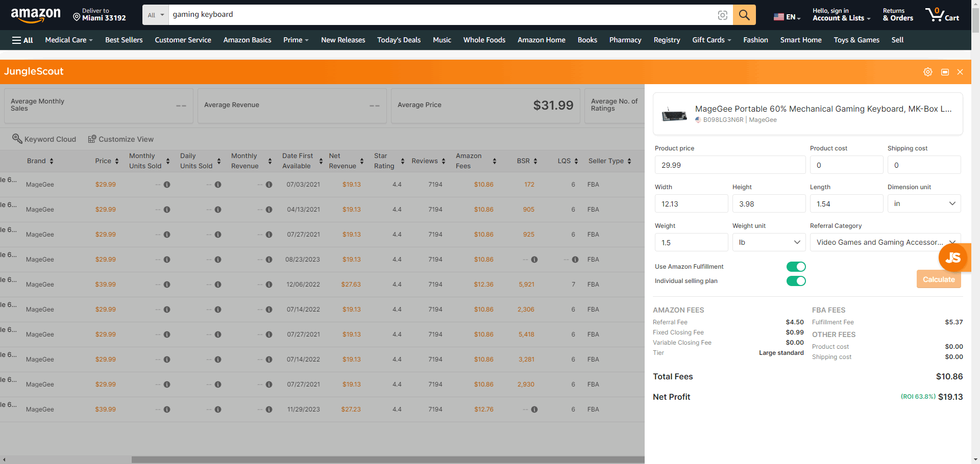Screen dimensions: 980x464
Task: Sort table by Brand column
Action: pyautogui.click(x=40, y=161)
